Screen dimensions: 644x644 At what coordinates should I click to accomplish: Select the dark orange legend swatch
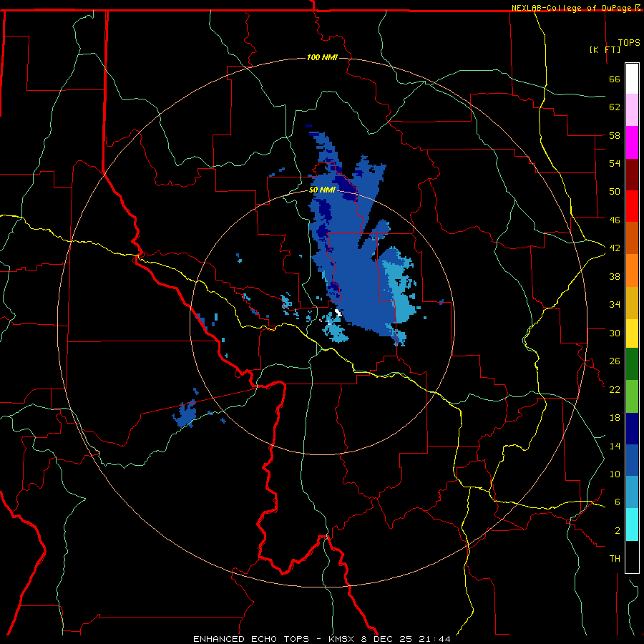point(632,238)
